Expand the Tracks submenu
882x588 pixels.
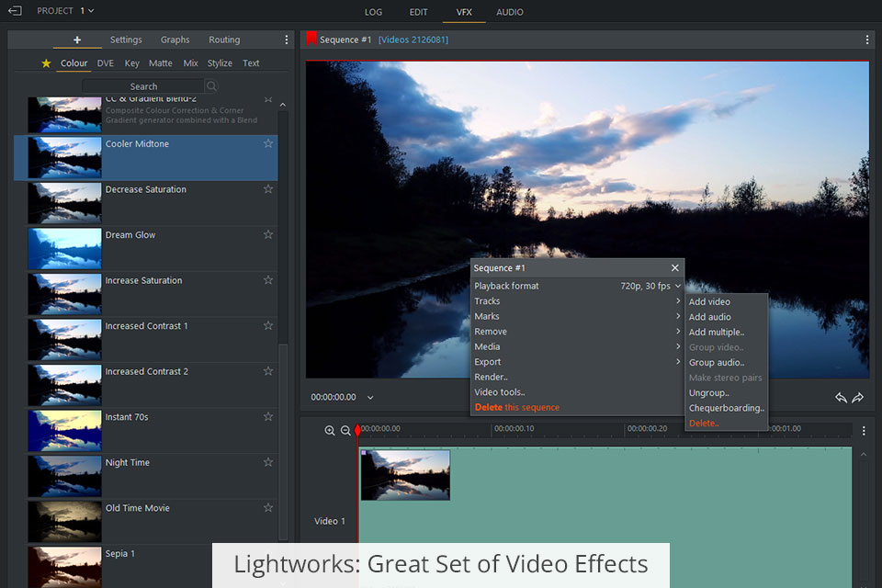(x=577, y=301)
